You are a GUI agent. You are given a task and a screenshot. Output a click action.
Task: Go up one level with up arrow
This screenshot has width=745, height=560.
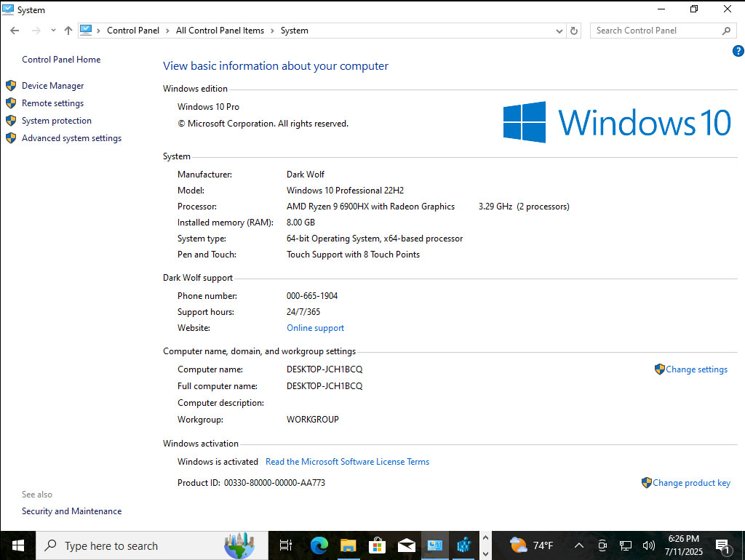click(x=68, y=31)
